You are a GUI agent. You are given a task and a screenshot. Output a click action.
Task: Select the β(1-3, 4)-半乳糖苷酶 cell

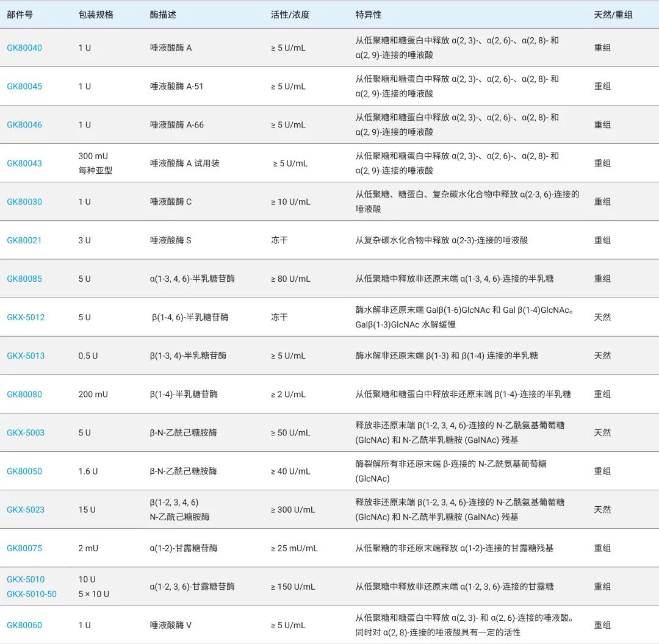point(189,356)
